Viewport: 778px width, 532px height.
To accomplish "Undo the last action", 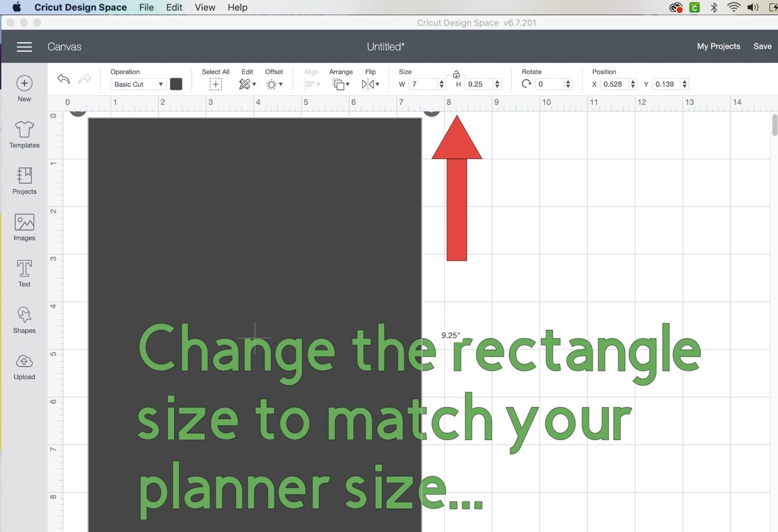I will pos(62,79).
